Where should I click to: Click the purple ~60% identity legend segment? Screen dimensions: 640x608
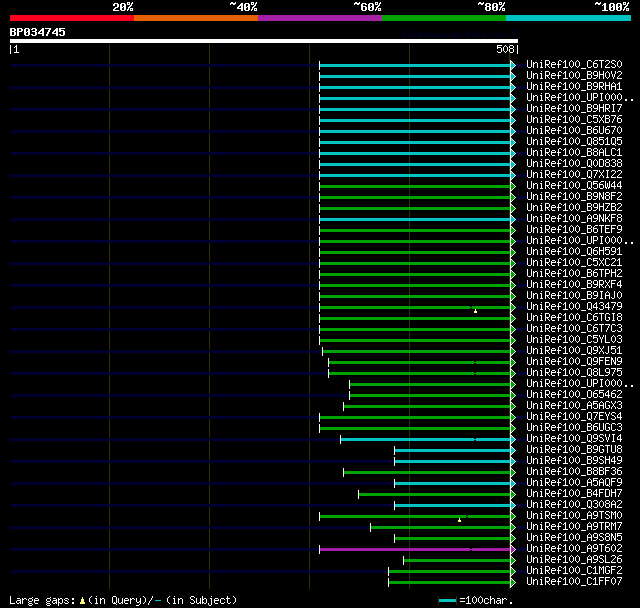click(320, 18)
